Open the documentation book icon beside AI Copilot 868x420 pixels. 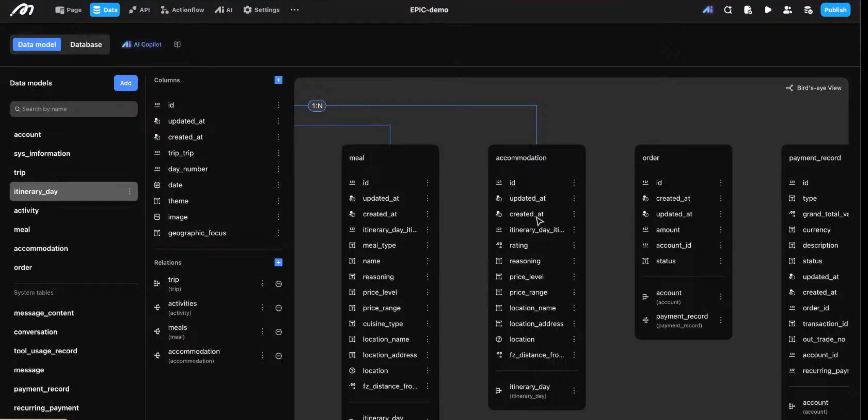[177, 44]
